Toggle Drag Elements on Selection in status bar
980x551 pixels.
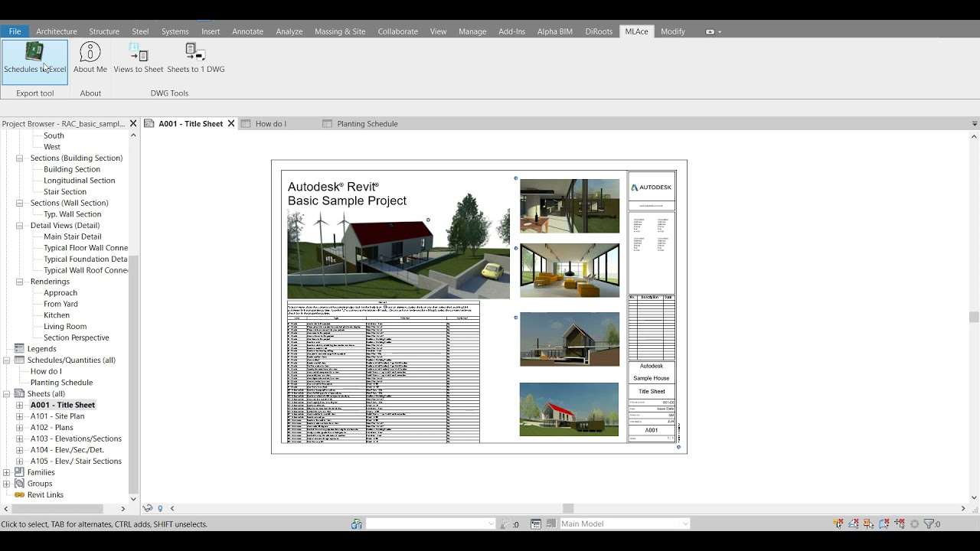tap(900, 524)
